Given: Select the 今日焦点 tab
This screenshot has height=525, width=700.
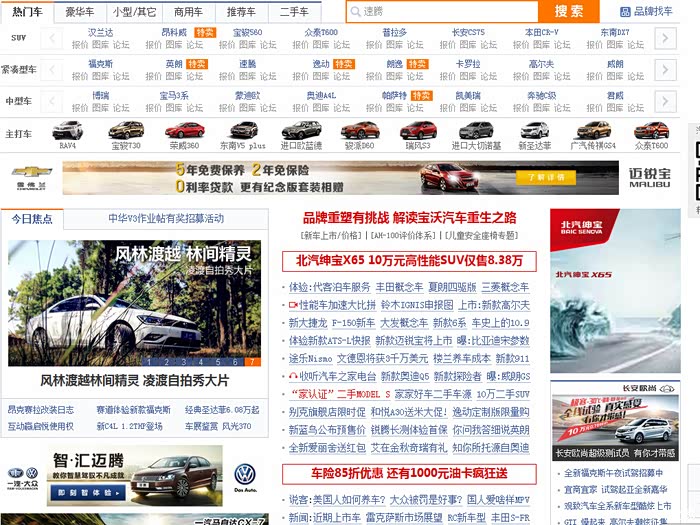Looking at the screenshot, I should [32, 219].
